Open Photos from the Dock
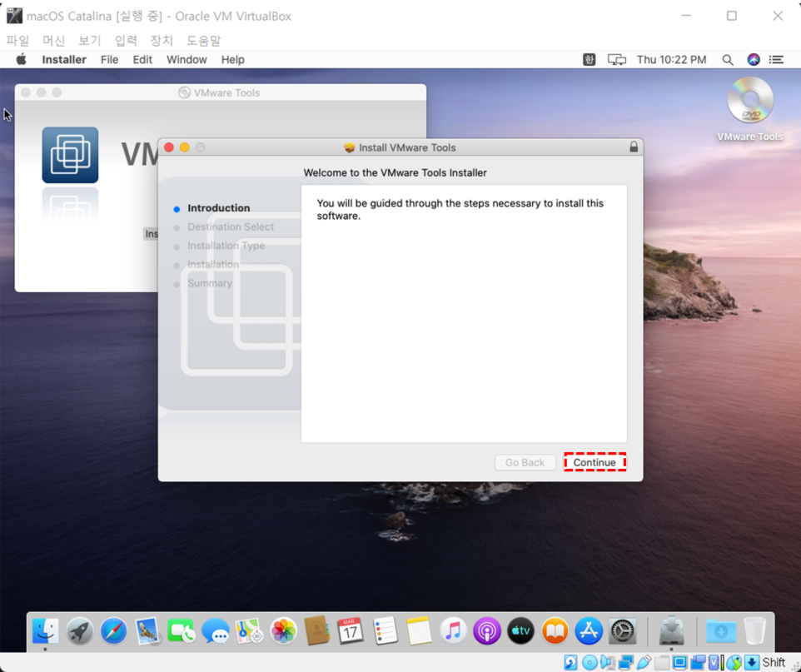Image resolution: width=801 pixels, height=672 pixels. click(x=283, y=630)
